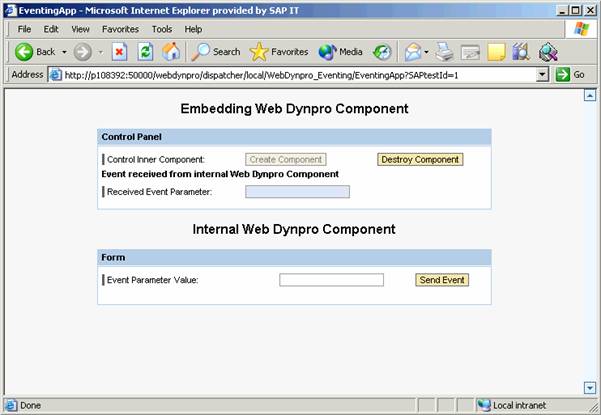The image size is (601, 415).
Task: Click the vertical scrollbar down arrow
Action: click(x=589, y=388)
